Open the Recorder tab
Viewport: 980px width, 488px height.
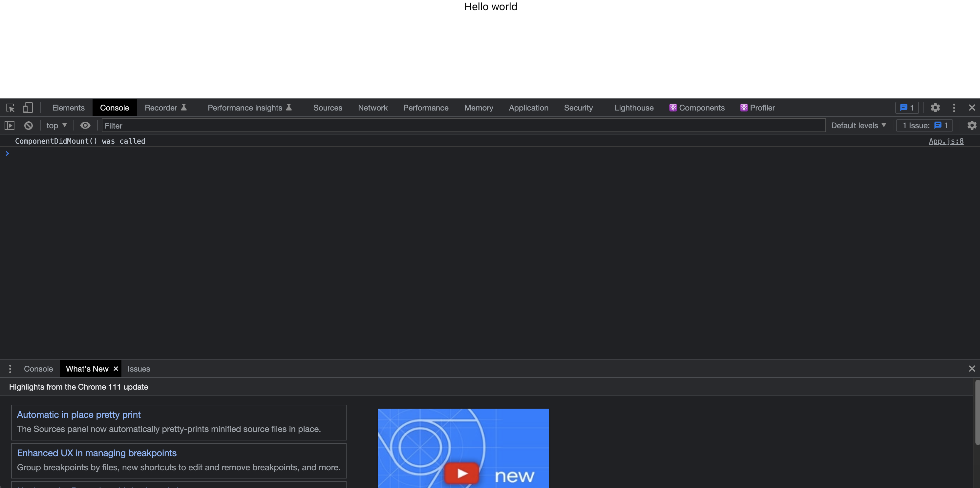pyautogui.click(x=165, y=108)
